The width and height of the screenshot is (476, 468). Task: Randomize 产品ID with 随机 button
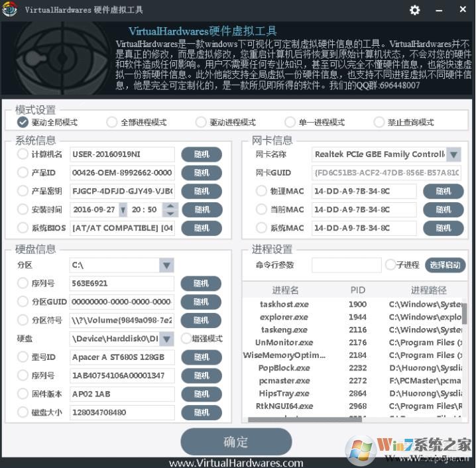[202, 173]
